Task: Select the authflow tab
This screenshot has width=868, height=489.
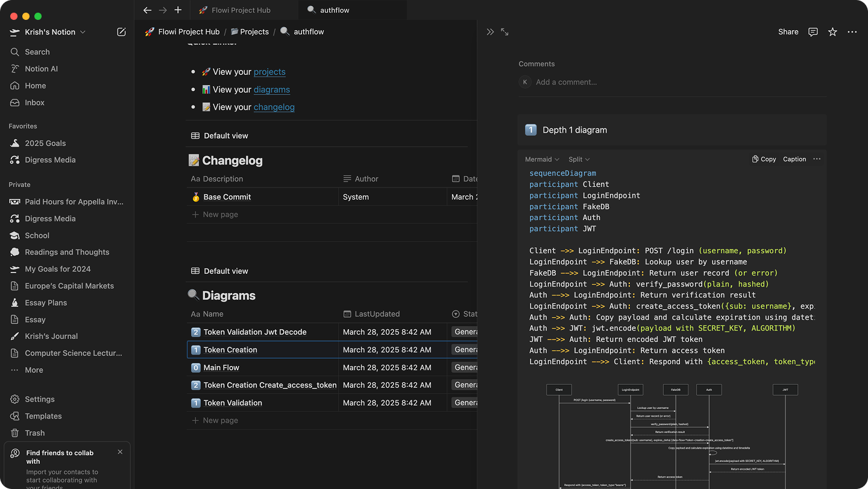Action: [x=352, y=10]
